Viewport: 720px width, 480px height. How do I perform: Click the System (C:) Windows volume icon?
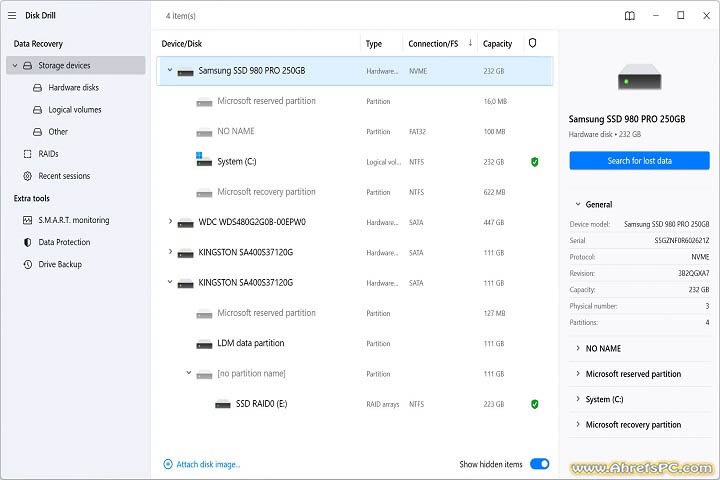coord(204,160)
